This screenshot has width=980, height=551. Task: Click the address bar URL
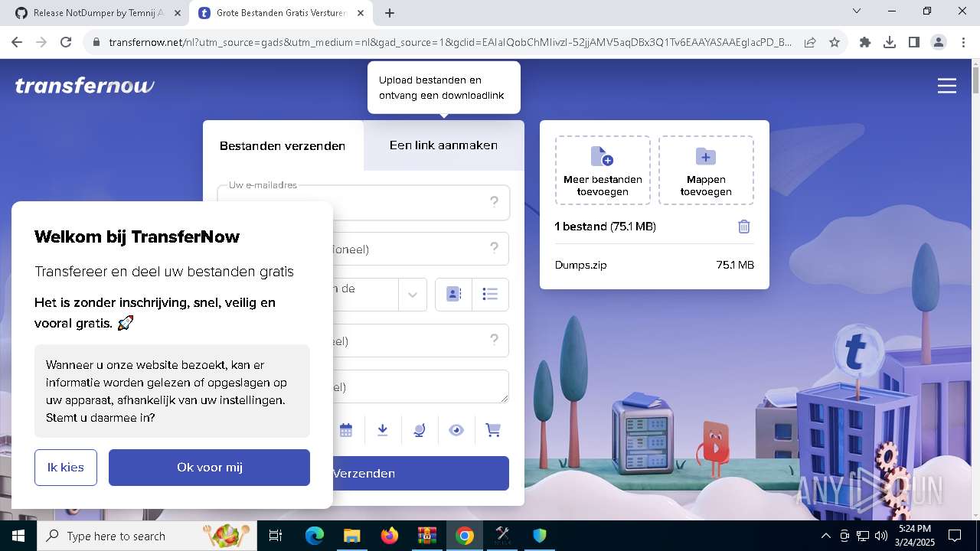[450, 42]
